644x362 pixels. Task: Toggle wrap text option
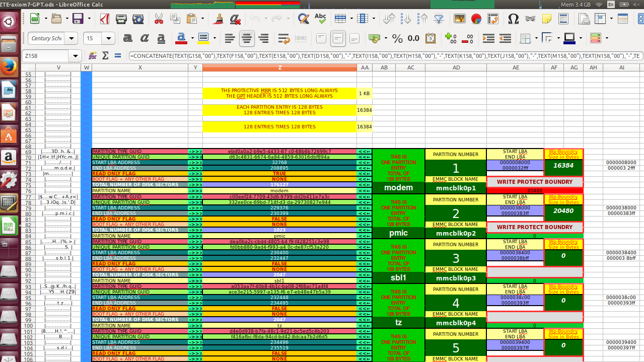283,39
